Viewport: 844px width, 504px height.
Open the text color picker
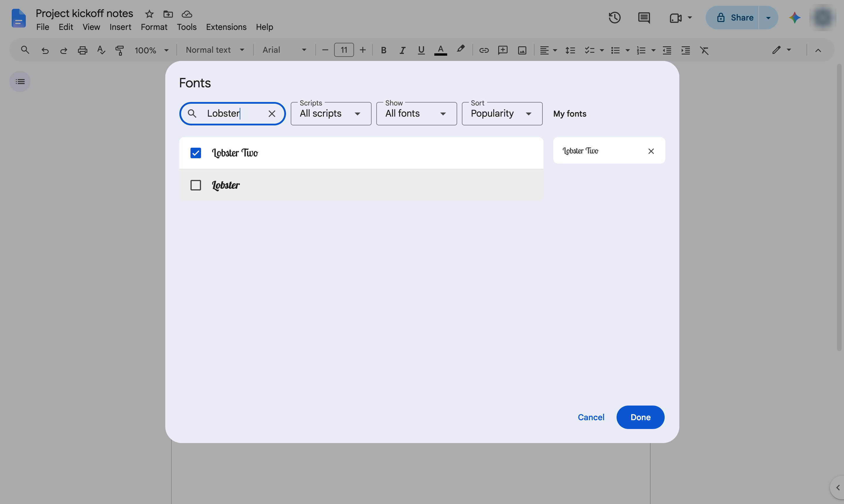click(x=440, y=50)
